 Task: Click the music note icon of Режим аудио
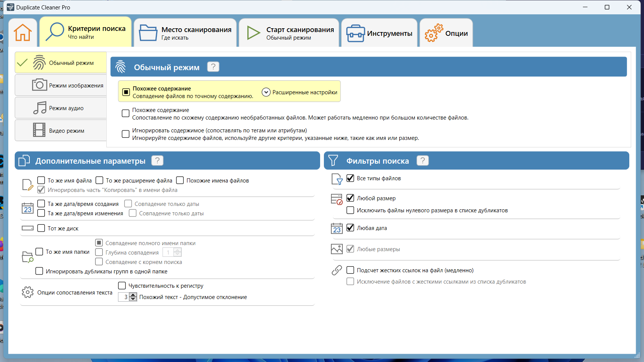pyautogui.click(x=40, y=108)
